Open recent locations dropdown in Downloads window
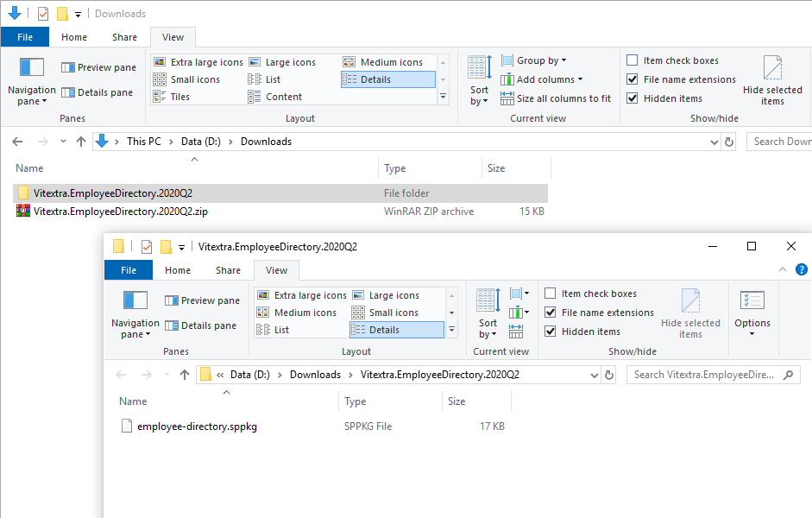This screenshot has height=518, width=812. click(63, 142)
